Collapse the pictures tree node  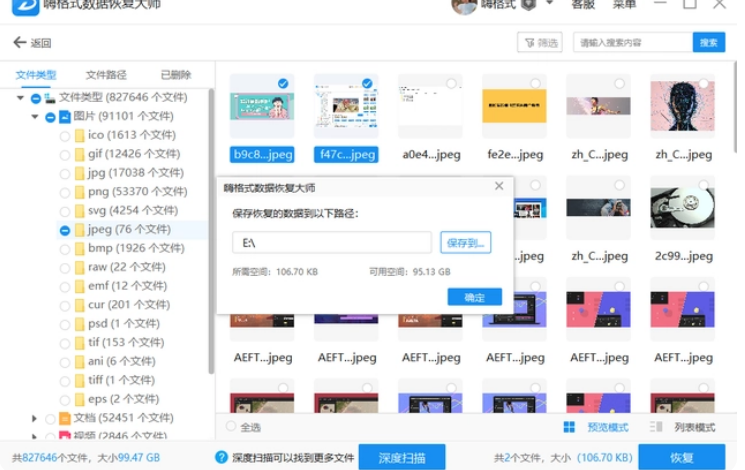pos(35,116)
